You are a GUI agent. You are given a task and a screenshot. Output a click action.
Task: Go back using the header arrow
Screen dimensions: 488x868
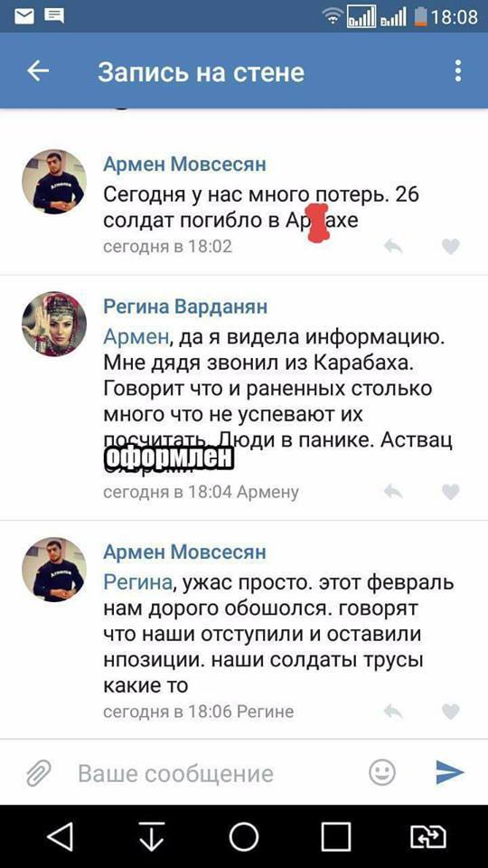(38, 71)
